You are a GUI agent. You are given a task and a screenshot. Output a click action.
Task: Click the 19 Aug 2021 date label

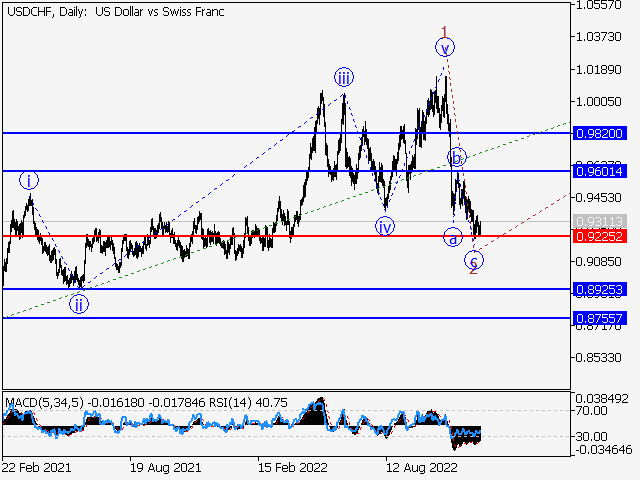[165, 467]
